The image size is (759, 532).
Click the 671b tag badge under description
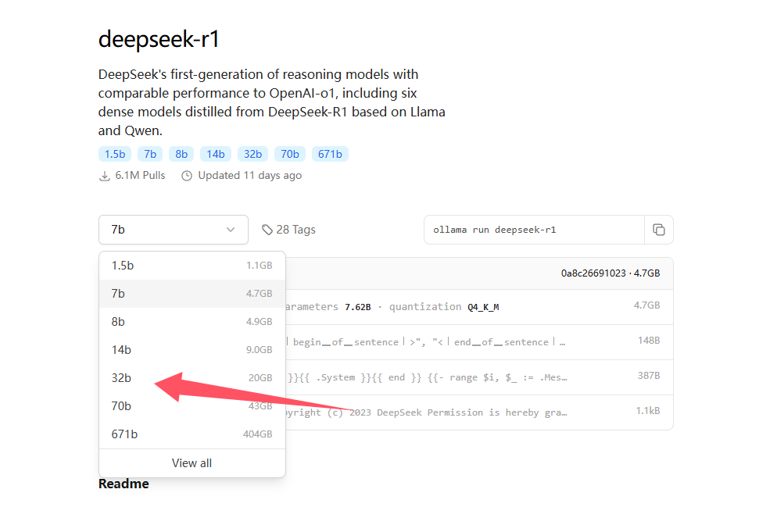pos(330,154)
